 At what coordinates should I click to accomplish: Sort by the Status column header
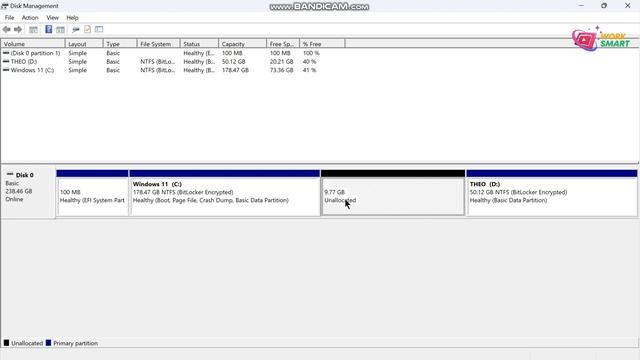pos(199,44)
